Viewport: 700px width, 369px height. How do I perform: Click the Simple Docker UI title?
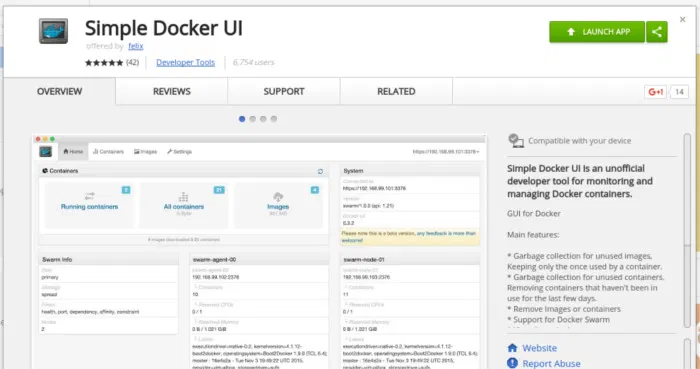click(164, 28)
